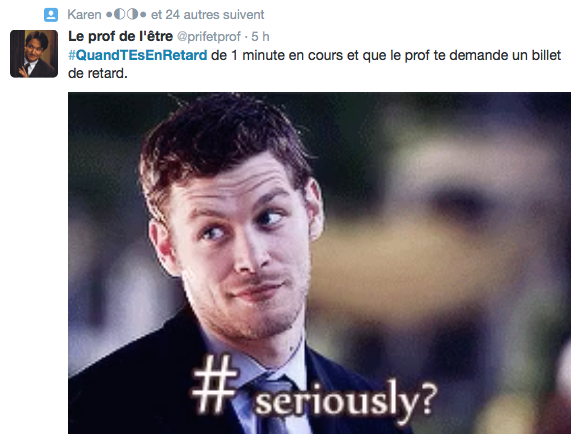The width and height of the screenshot is (571, 434).
Task: Click the 5 h timestamp
Action: click(x=260, y=36)
